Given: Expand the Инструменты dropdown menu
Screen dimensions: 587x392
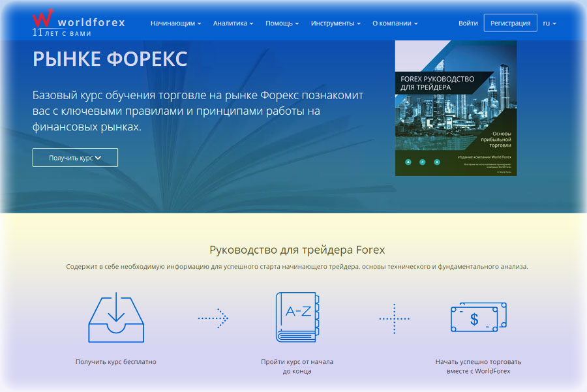Looking at the screenshot, I should coord(335,23).
